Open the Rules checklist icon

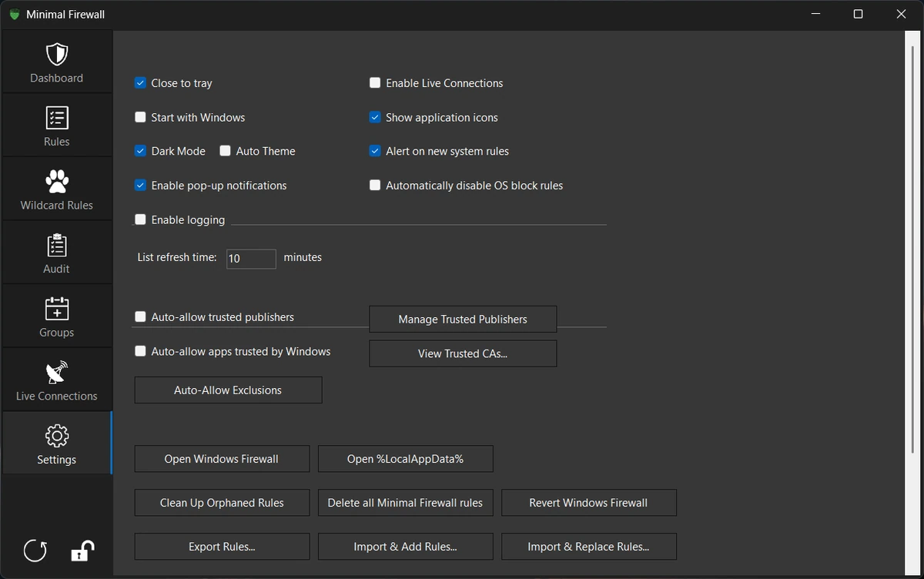[x=57, y=118]
